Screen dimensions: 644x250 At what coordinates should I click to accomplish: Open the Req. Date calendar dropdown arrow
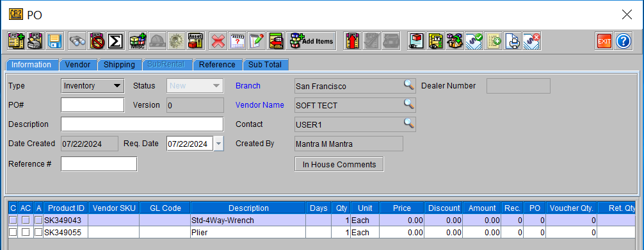click(x=218, y=144)
